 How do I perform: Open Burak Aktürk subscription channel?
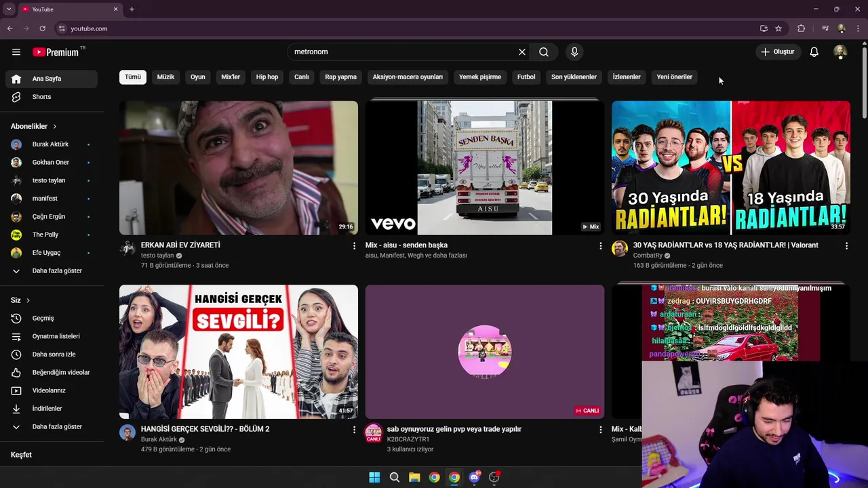pyautogui.click(x=52, y=144)
